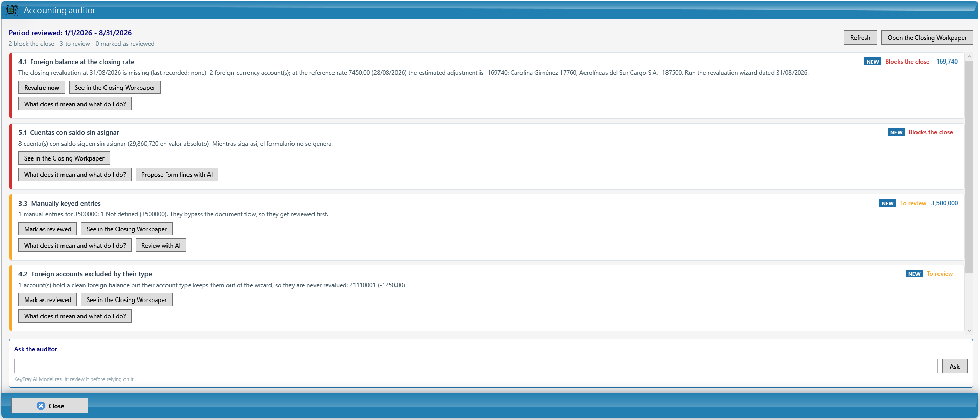Ask what finding 3.3 means and what to do
This screenshot has height=420, width=980.
point(75,245)
